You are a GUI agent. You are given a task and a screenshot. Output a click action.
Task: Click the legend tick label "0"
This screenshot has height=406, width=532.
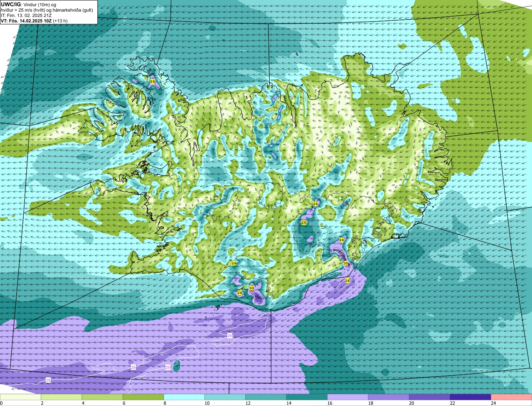point(2,403)
